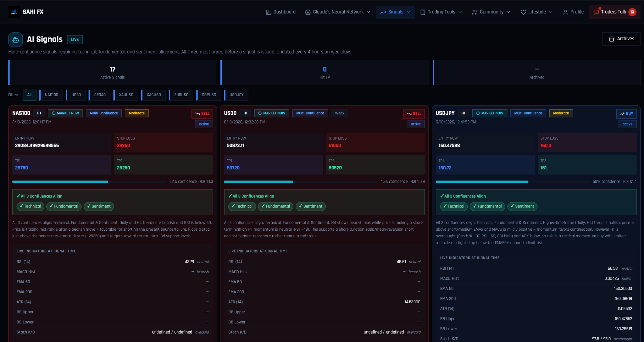Click the USDJPY 60% confidence progress bar

513,182
